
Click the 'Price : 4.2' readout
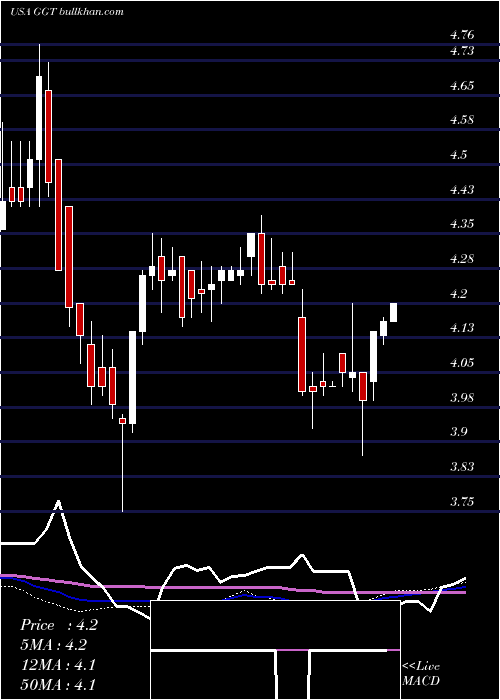point(58,625)
